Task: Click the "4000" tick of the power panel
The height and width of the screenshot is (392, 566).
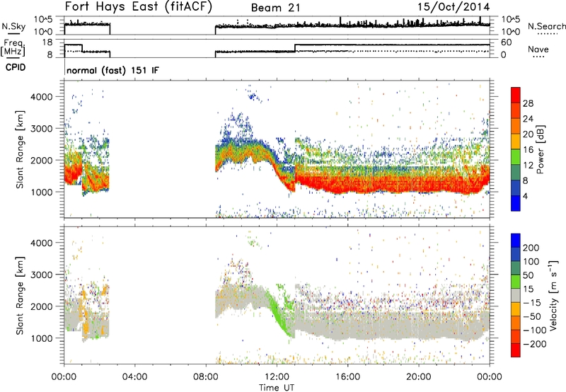Action: click(41, 97)
